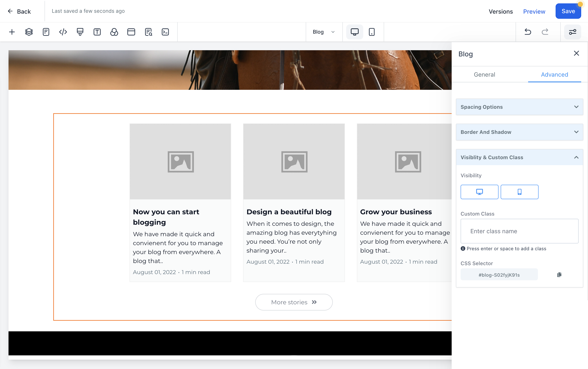Redo the last undone change
The image size is (588, 369).
click(x=545, y=32)
